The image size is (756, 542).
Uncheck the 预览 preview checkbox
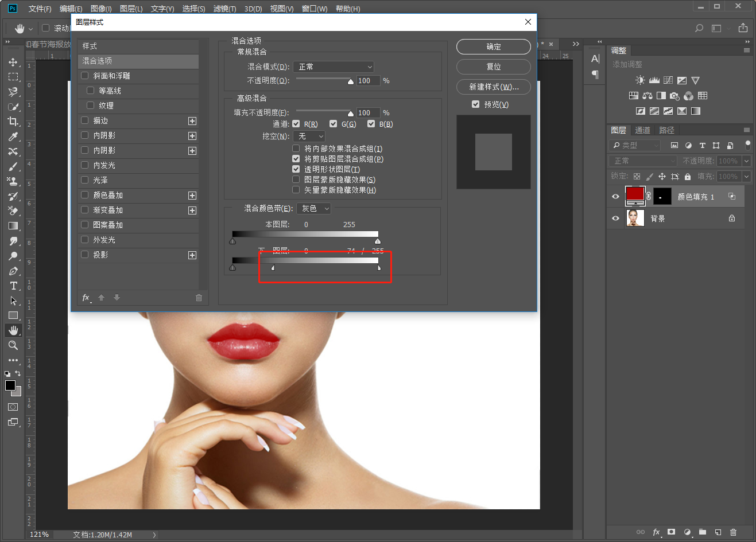coord(475,104)
